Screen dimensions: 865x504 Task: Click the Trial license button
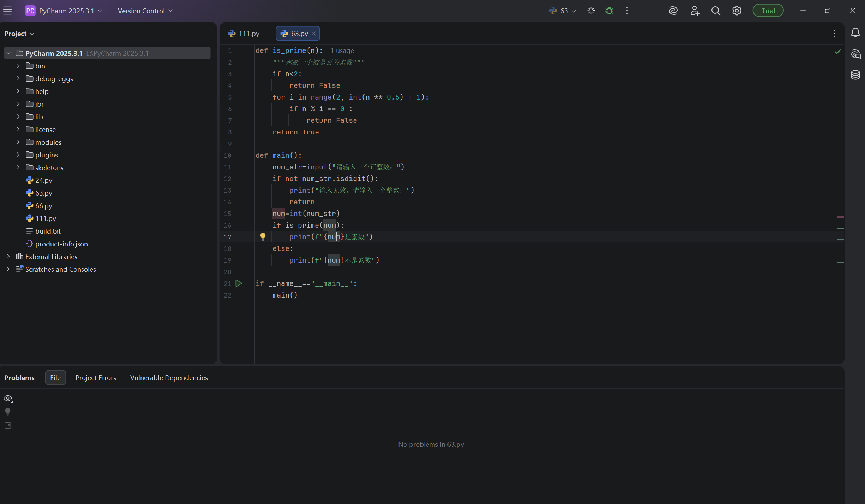coord(768,11)
